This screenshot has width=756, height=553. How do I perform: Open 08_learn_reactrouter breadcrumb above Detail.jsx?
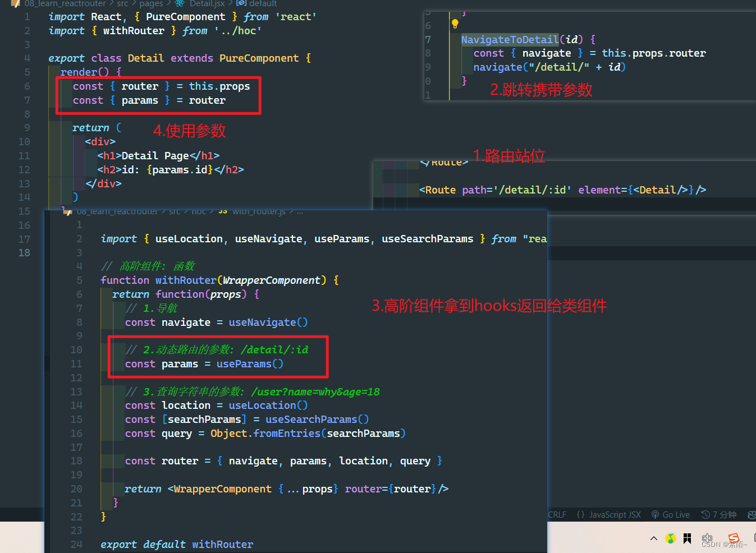[65, 3]
